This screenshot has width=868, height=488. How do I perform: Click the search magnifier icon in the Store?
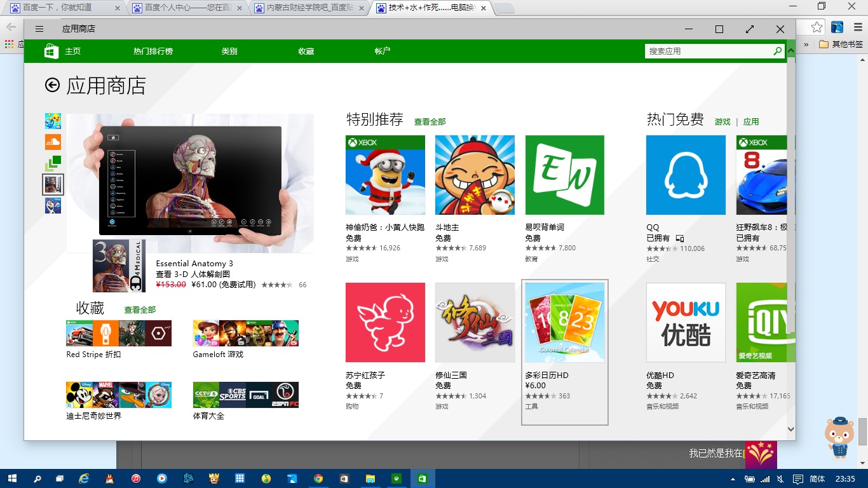click(778, 51)
